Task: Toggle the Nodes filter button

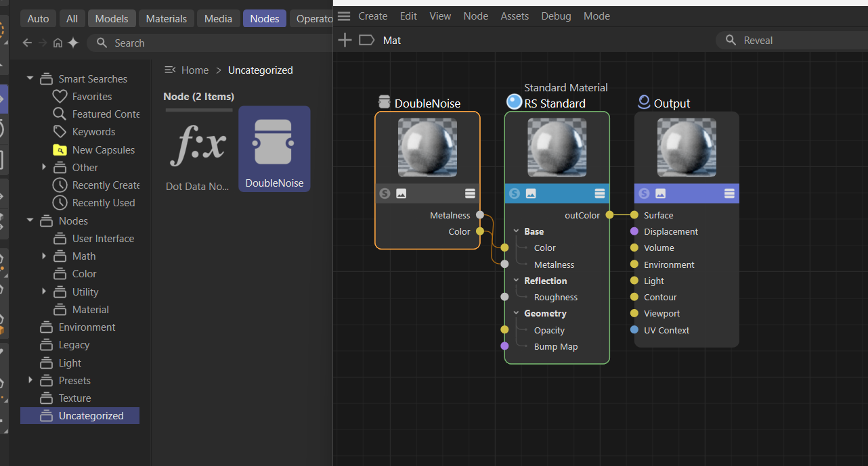Action: click(x=264, y=18)
